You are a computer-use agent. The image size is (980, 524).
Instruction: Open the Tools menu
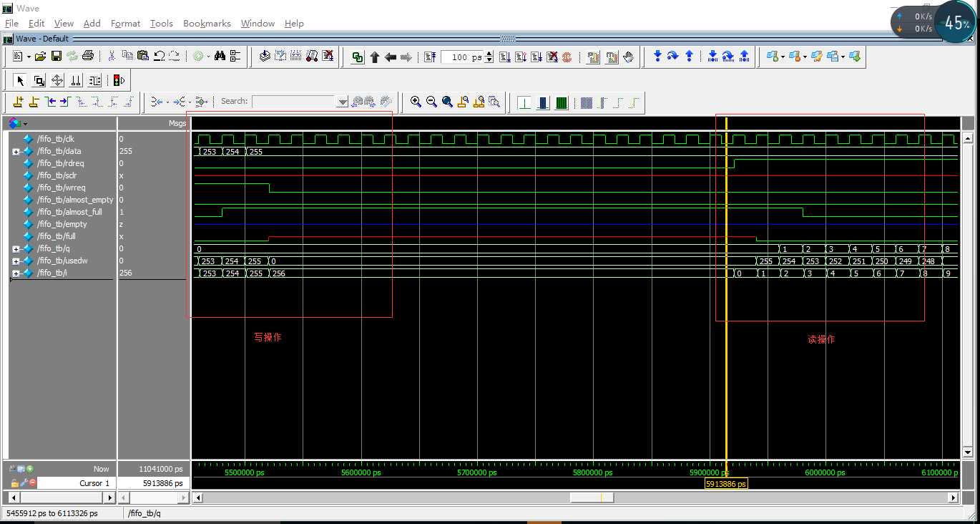162,23
